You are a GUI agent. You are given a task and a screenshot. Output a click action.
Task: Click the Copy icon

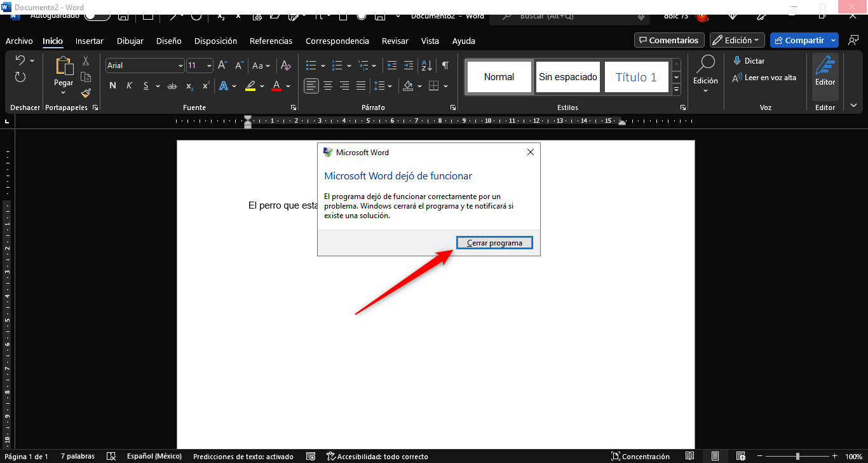tap(86, 77)
